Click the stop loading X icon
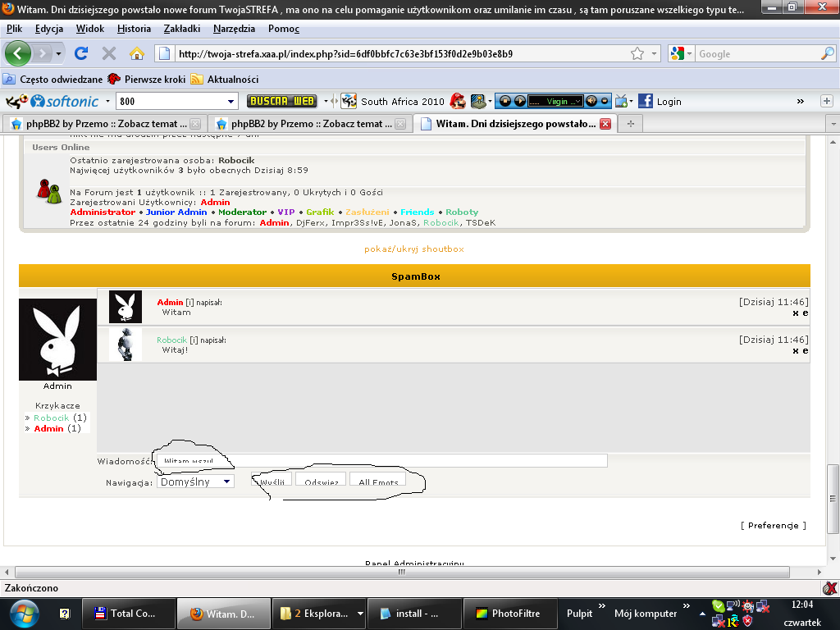This screenshot has height=630, width=840. click(109, 53)
